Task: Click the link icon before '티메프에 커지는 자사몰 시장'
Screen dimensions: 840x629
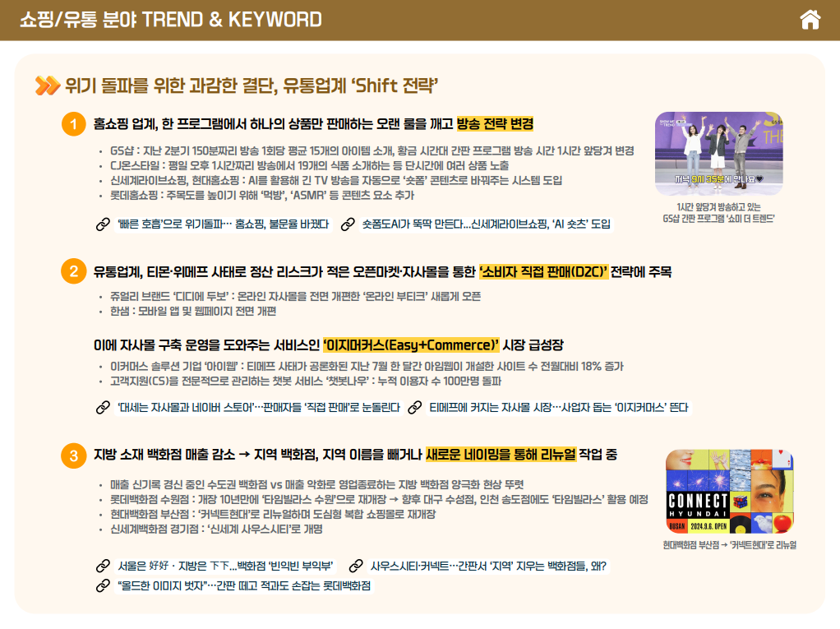Action: (416, 407)
